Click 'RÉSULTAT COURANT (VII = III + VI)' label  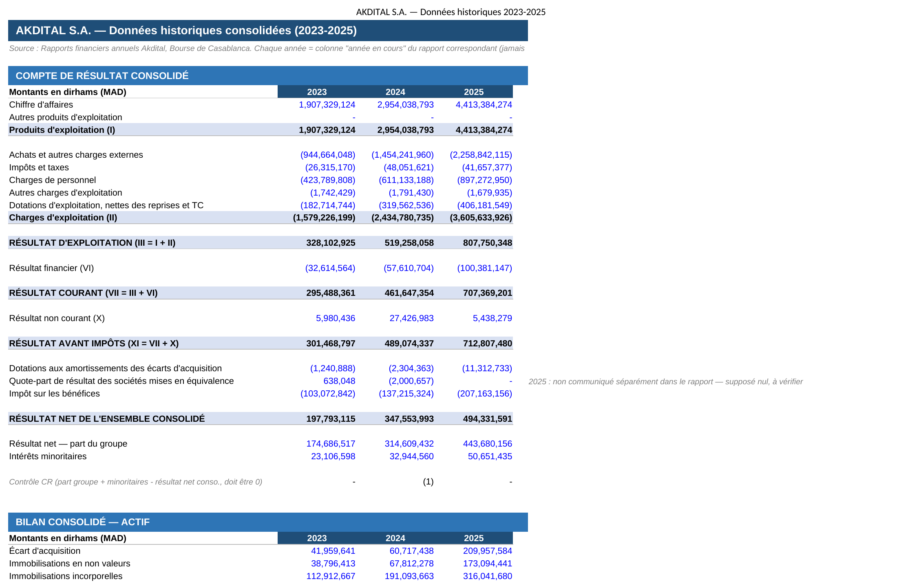83,293
